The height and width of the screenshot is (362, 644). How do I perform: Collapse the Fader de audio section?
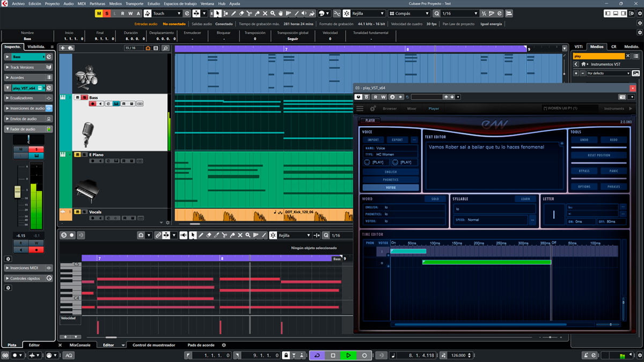pyautogui.click(x=28, y=129)
